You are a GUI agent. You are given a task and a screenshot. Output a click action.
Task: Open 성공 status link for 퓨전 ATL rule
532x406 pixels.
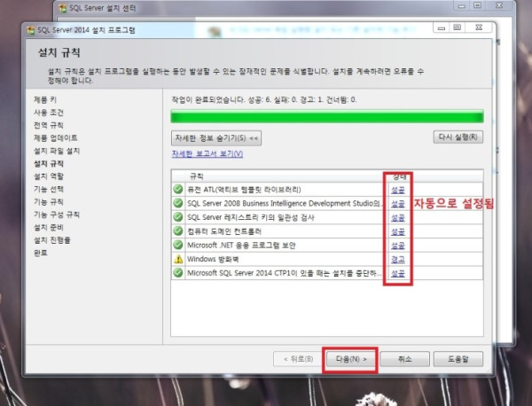click(397, 190)
